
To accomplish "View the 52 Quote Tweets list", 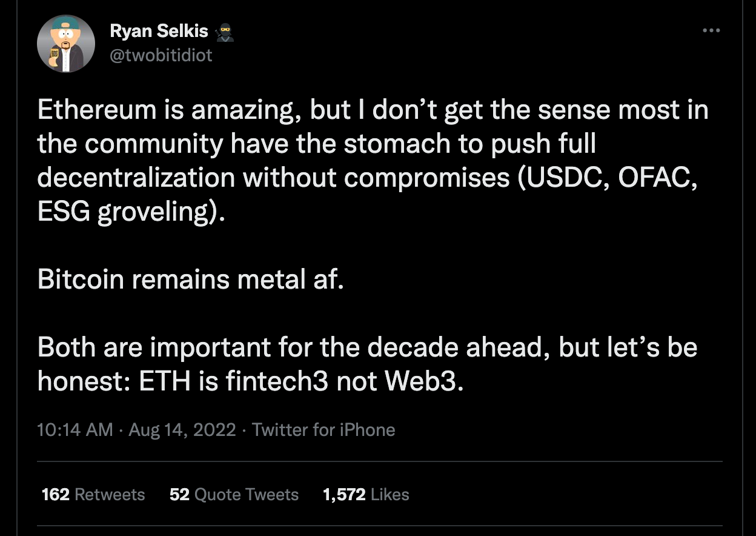I will [234, 494].
